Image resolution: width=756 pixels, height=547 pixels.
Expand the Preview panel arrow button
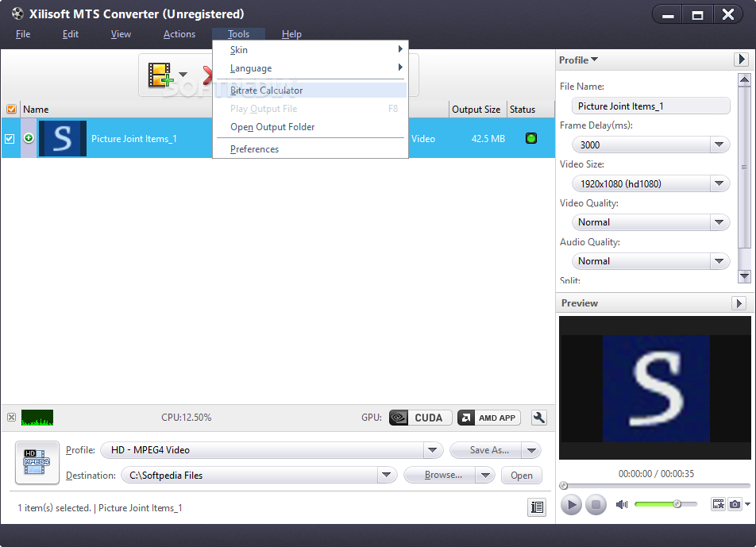739,303
